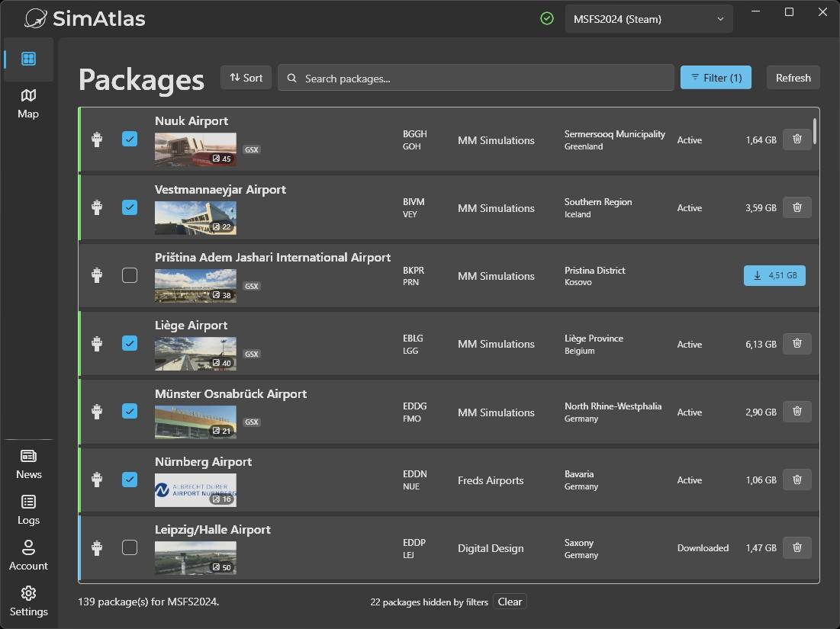Click the airport tower icon for Nuuk Airport
840x629 pixels.
tap(97, 140)
